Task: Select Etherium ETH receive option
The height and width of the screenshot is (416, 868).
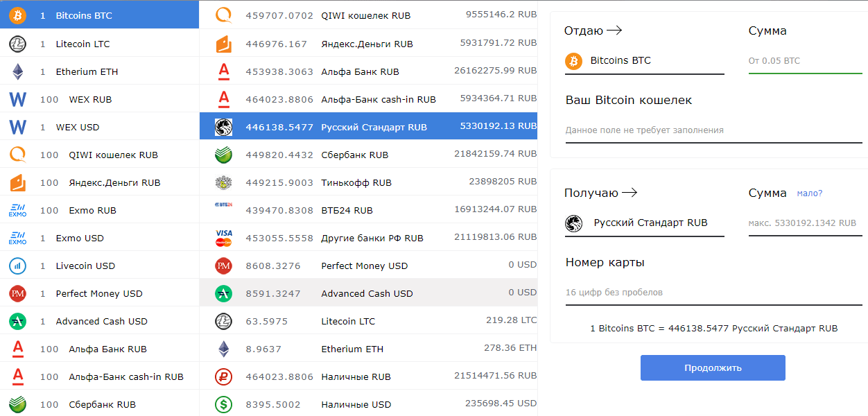Action: 368,349
